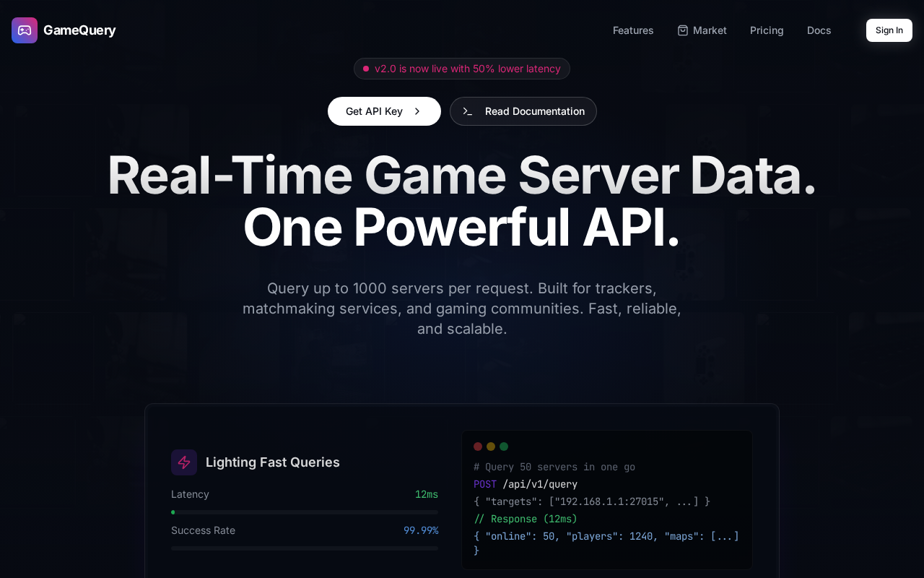Click the lightning bolt icon
Screen dimensions: 924x578
pos(184,462)
